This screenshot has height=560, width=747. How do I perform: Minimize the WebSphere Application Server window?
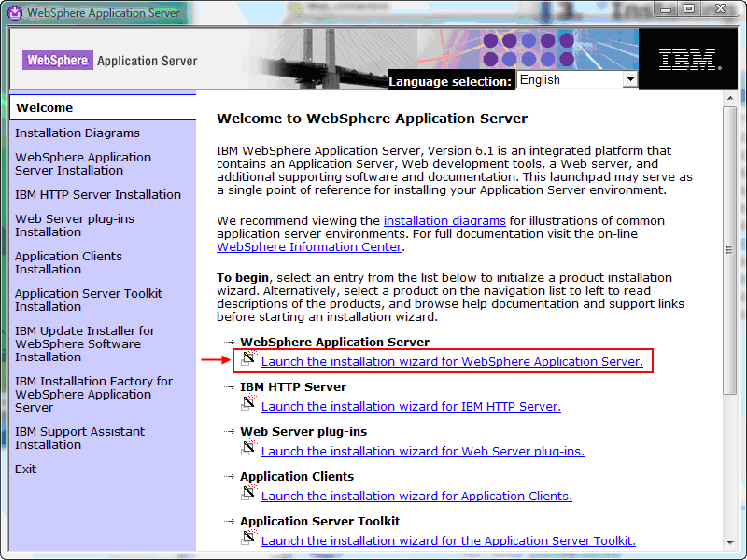pyautogui.click(x=666, y=9)
